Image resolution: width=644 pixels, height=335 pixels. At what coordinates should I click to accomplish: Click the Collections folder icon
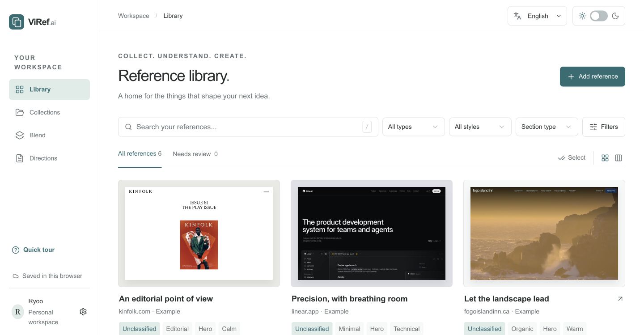click(20, 112)
